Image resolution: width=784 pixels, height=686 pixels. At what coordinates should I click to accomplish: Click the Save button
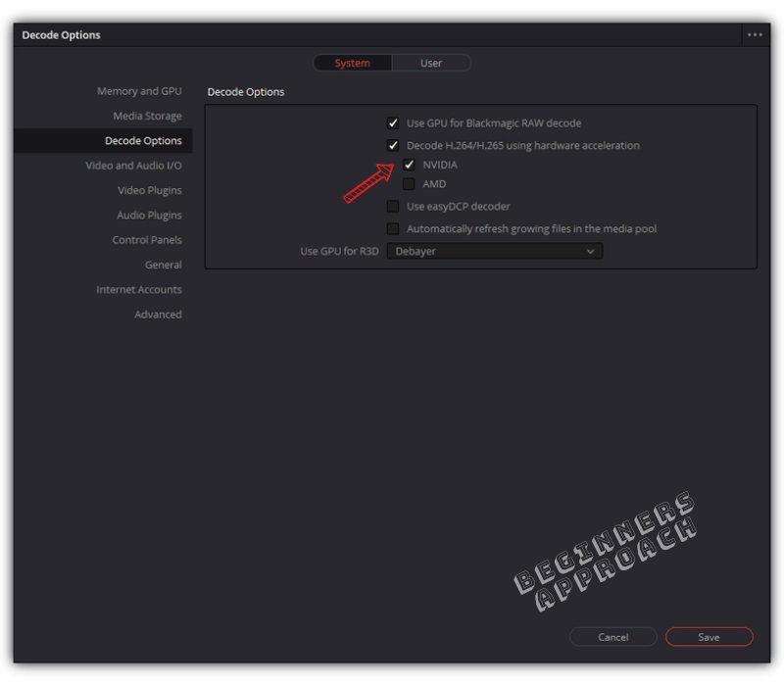(709, 636)
